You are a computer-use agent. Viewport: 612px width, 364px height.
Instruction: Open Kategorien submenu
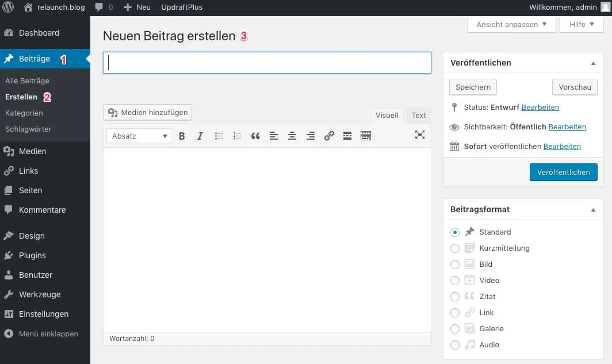point(24,113)
